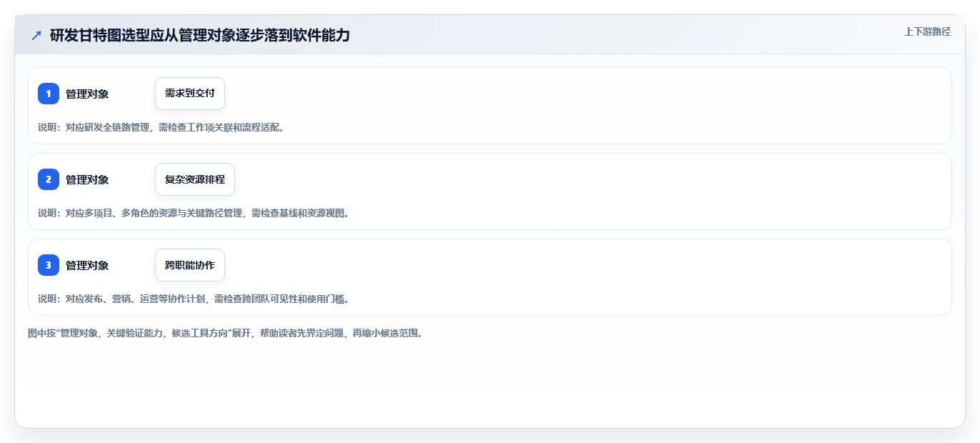The height and width of the screenshot is (443, 980).
Task: Select the step 2 number badge
Action: point(49,179)
